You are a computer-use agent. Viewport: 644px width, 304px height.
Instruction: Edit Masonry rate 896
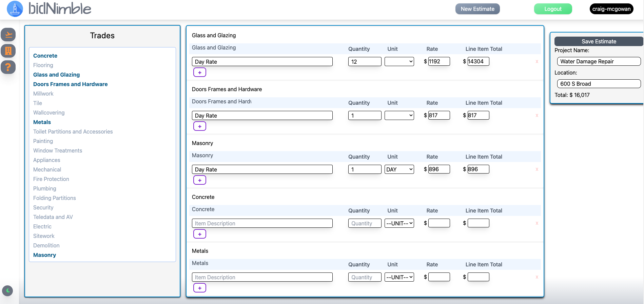(439, 169)
